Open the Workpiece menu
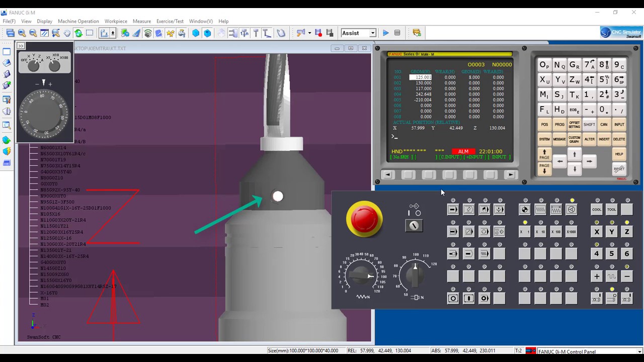The width and height of the screenshot is (644, 362). pyautogui.click(x=116, y=21)
